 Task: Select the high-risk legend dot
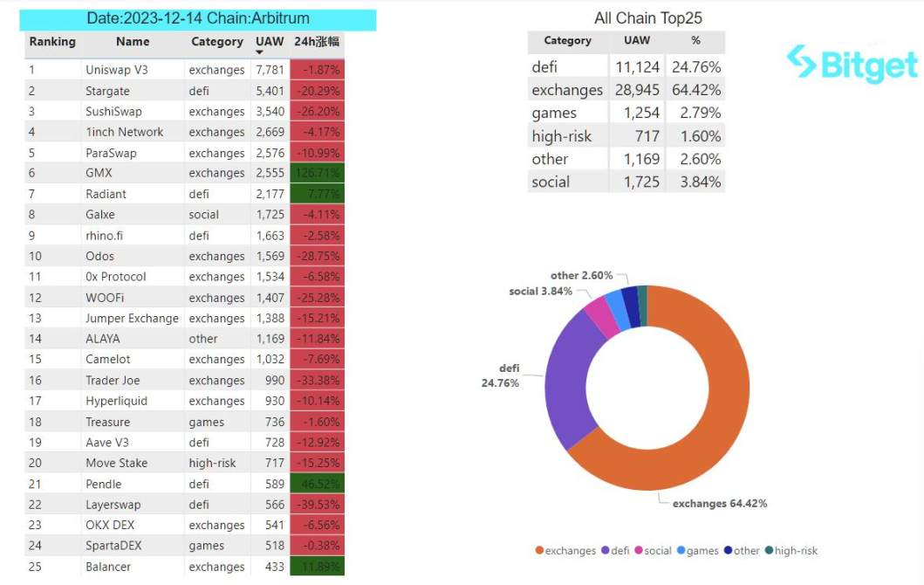tap(769, 550)
